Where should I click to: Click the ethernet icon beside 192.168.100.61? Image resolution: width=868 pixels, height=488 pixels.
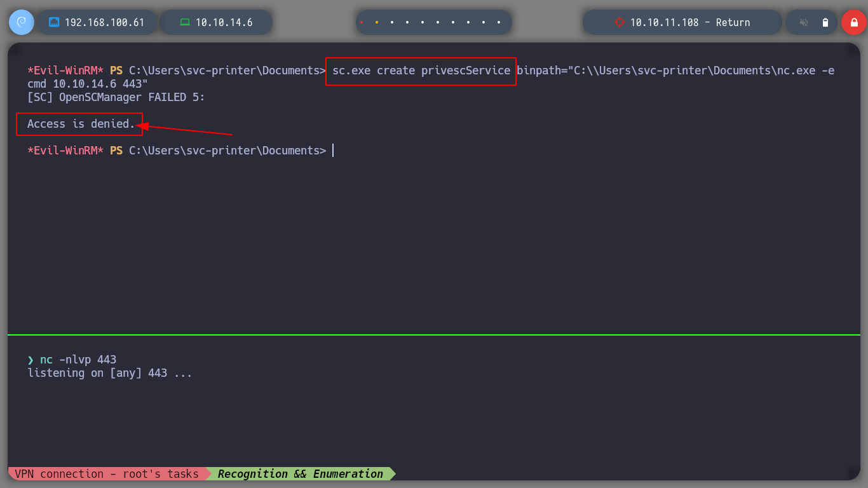54,22
